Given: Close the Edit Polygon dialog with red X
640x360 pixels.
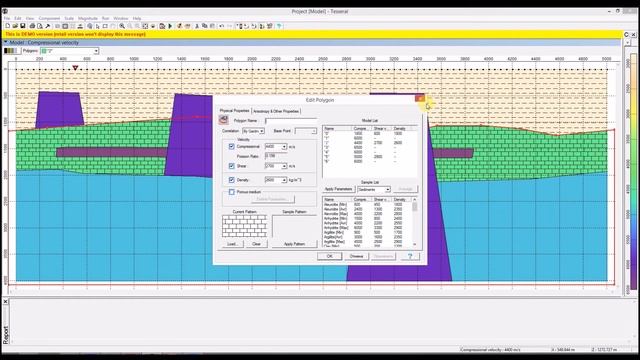Looking at the screenshot, I should (420, 98).
